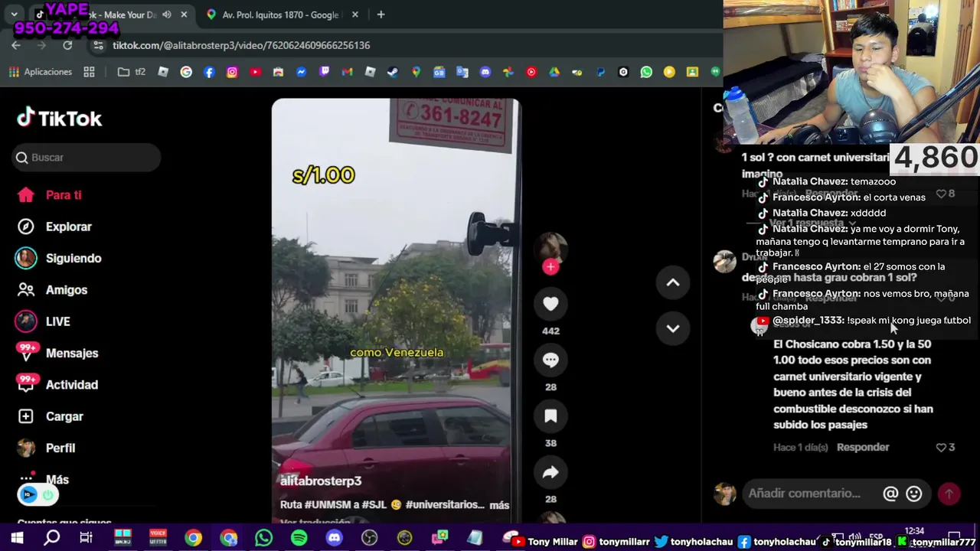The image size is (980, 551).
Task: Switch to Av. Prol. Iquitos Google Maps tab
Action: pos(280,15)
